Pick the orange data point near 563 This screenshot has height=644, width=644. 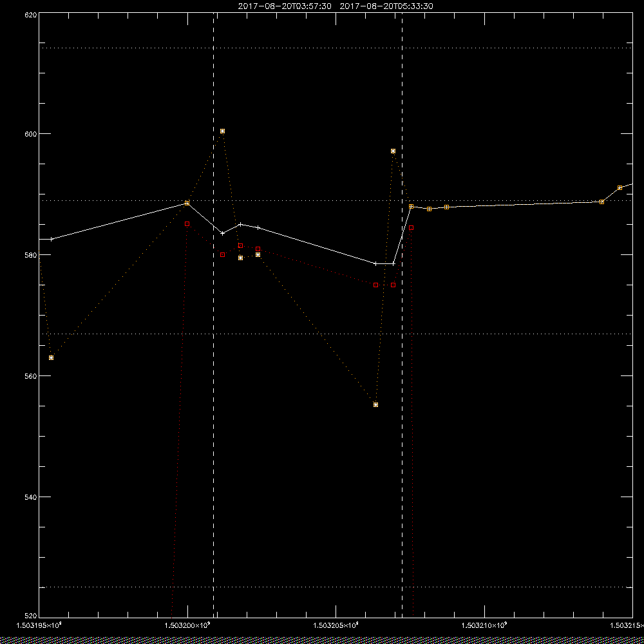51,357
